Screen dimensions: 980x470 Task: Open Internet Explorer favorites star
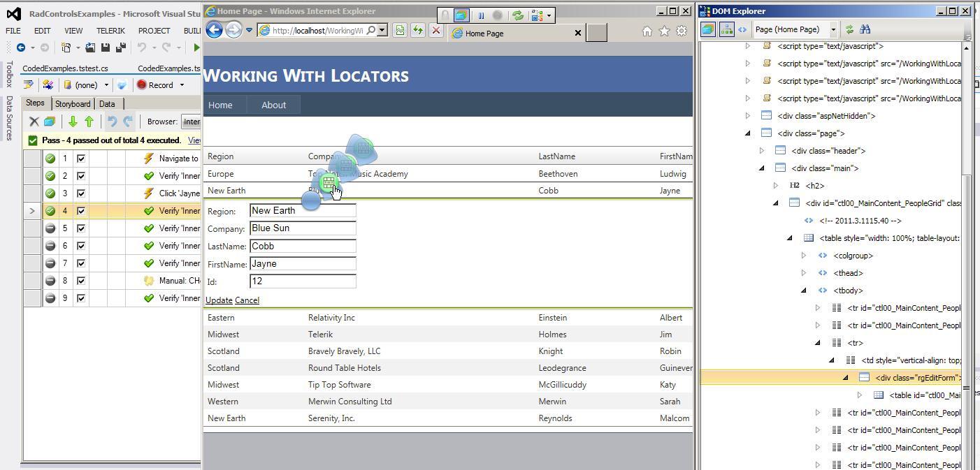tap(664, 31)
